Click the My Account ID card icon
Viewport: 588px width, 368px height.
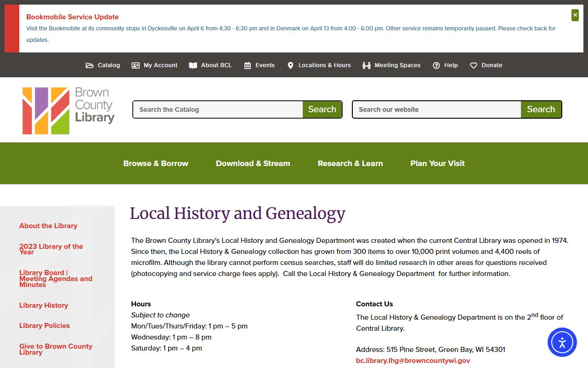click(x=136, y=65)
